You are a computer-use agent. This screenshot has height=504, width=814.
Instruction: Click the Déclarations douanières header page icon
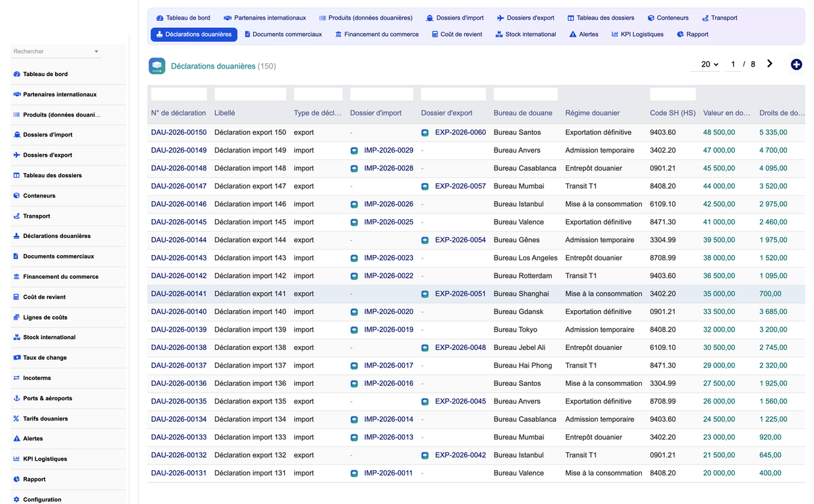point(157,66)
